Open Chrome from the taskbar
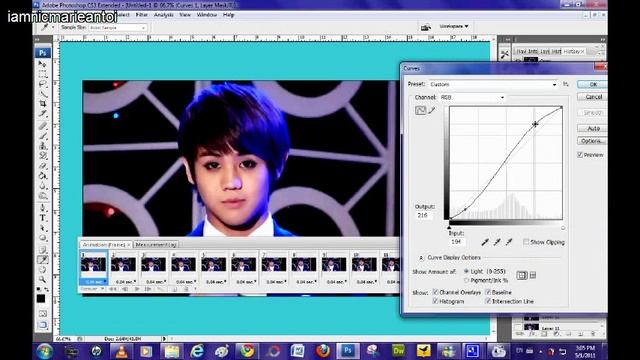The image size is (640, 360). tap(247, 351)
